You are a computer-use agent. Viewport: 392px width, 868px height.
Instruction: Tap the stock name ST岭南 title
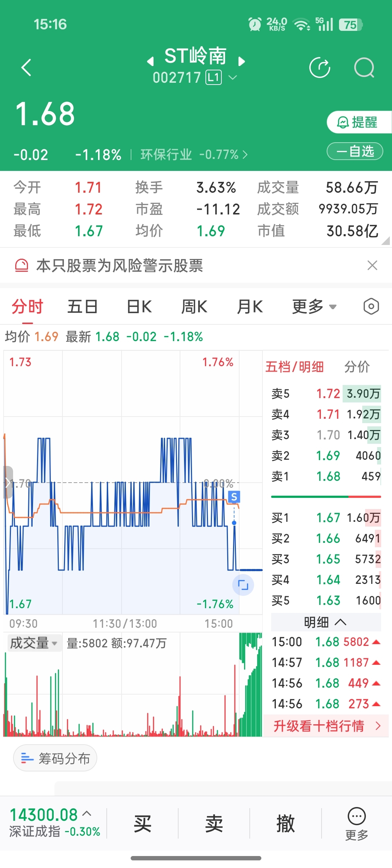[x=196, y=56]
